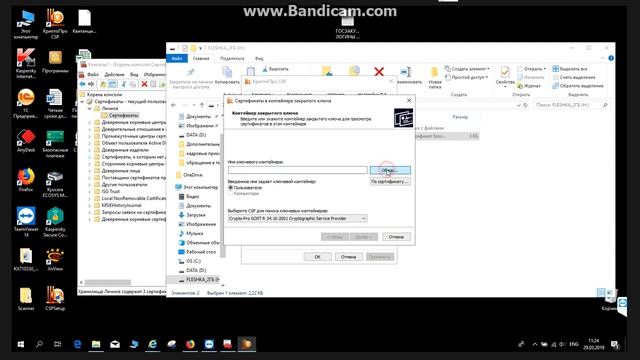Click the red Delete icon in Explorer ribbon

(379, 72)
